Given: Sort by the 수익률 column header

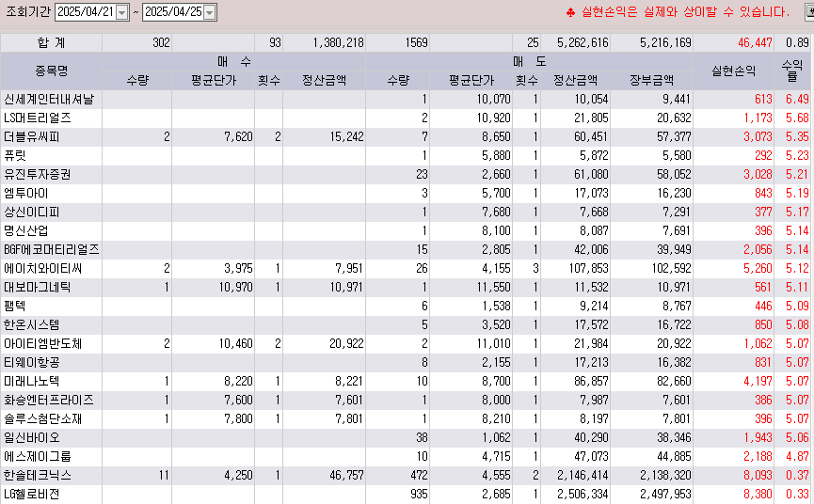Looking at the screenshot, I should pyautogui.click(x=792, y=71).
